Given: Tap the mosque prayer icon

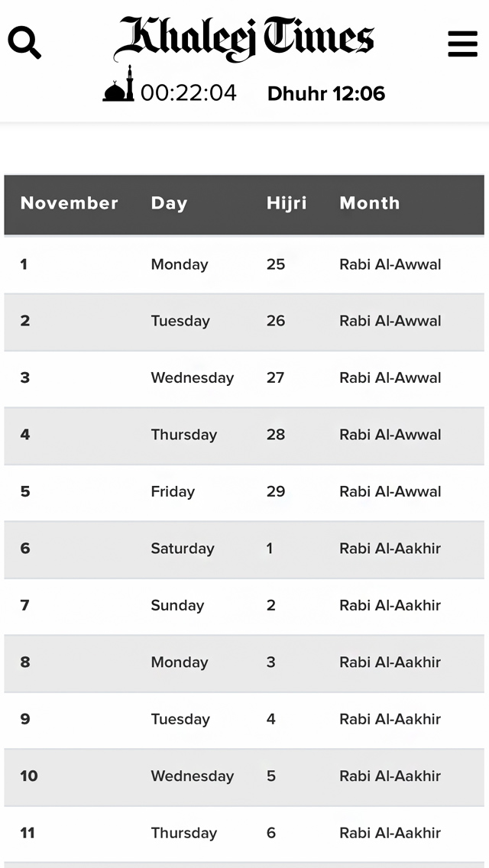Looking at the screenshot, I should pyautogui.click(x=118, y=85).
